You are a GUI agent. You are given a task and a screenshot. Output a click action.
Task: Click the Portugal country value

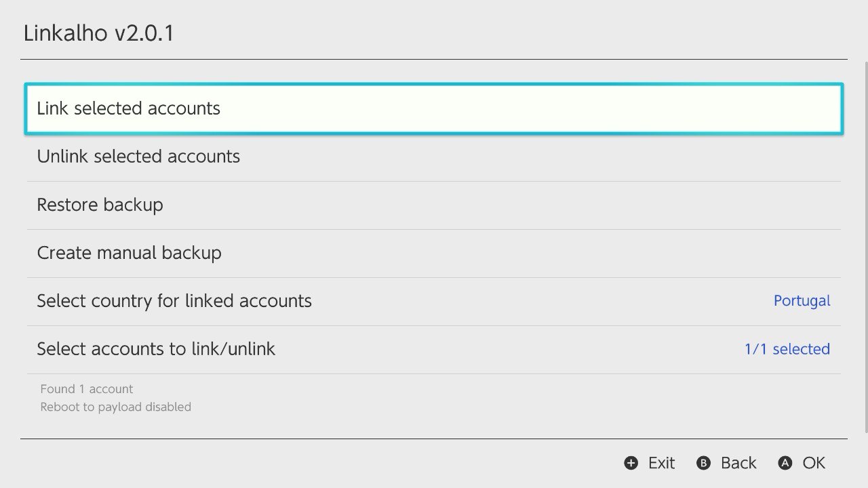coord(802,300)
